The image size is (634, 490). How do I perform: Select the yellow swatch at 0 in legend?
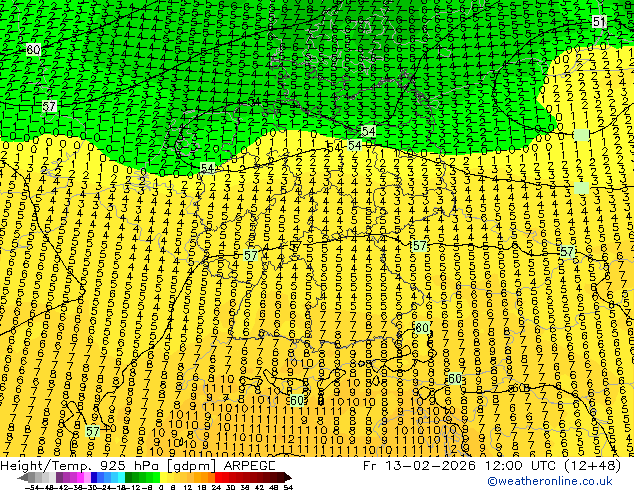[x=164, y=477]
